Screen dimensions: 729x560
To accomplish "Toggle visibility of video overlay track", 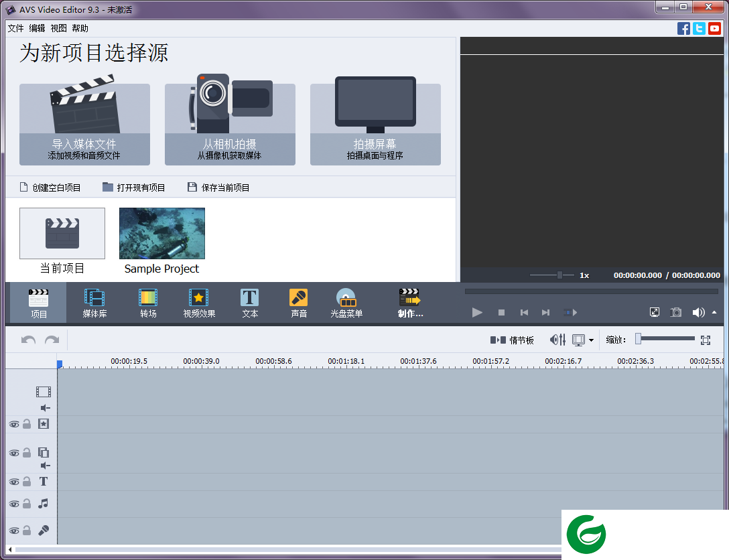I will 14,453.
